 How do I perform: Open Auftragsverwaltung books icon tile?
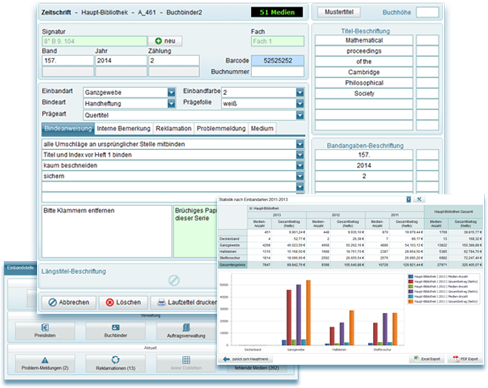click(186, 331)
